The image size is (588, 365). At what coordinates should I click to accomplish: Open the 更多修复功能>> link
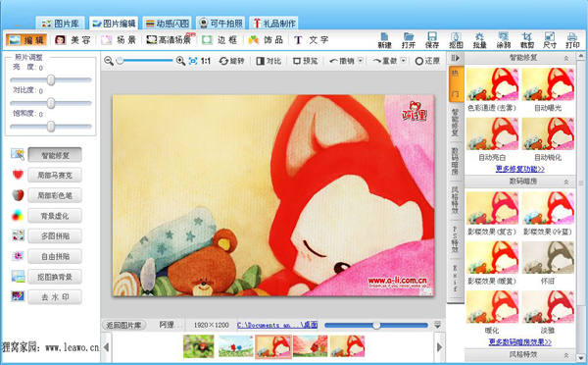click(x=519, y=169)
